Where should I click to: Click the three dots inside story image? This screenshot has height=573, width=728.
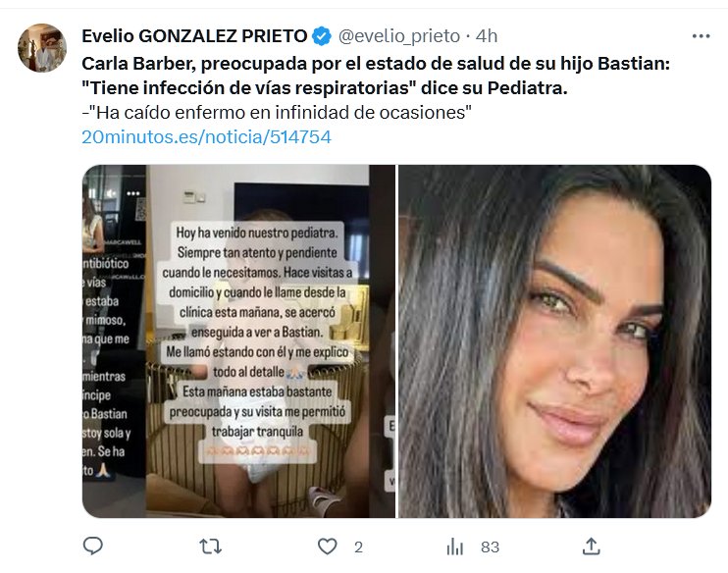[x=133, y=193]
